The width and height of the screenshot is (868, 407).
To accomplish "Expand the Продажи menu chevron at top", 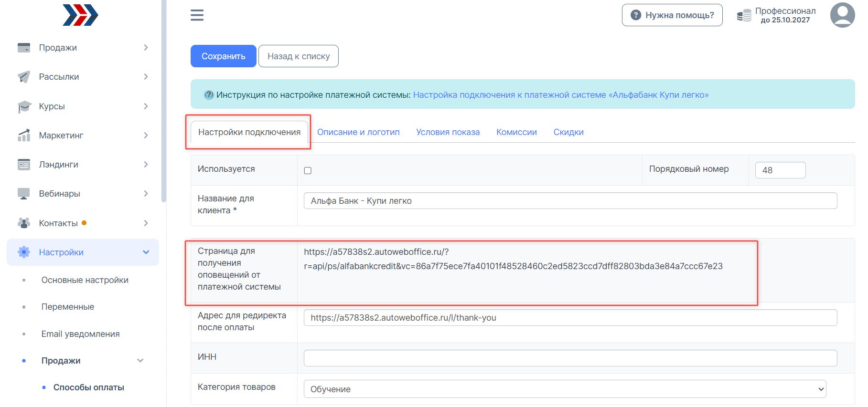I will (146, 48).
